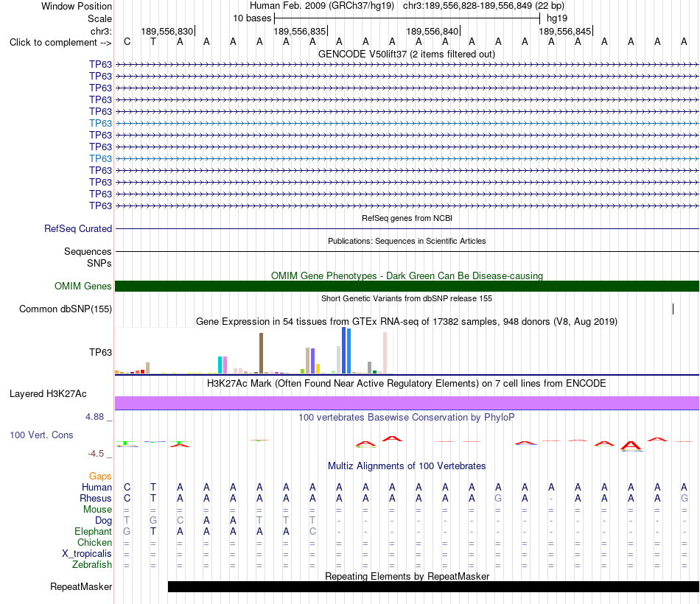Click the hg19 scale label
Image resolution: width=700 pixels, height=604 pixels.
pos(557,18)
